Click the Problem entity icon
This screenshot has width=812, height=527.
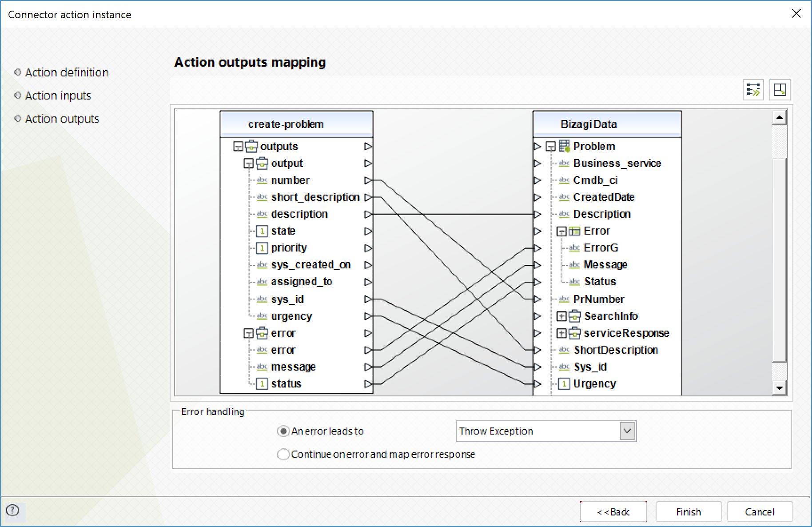click(x=564, y=146)
